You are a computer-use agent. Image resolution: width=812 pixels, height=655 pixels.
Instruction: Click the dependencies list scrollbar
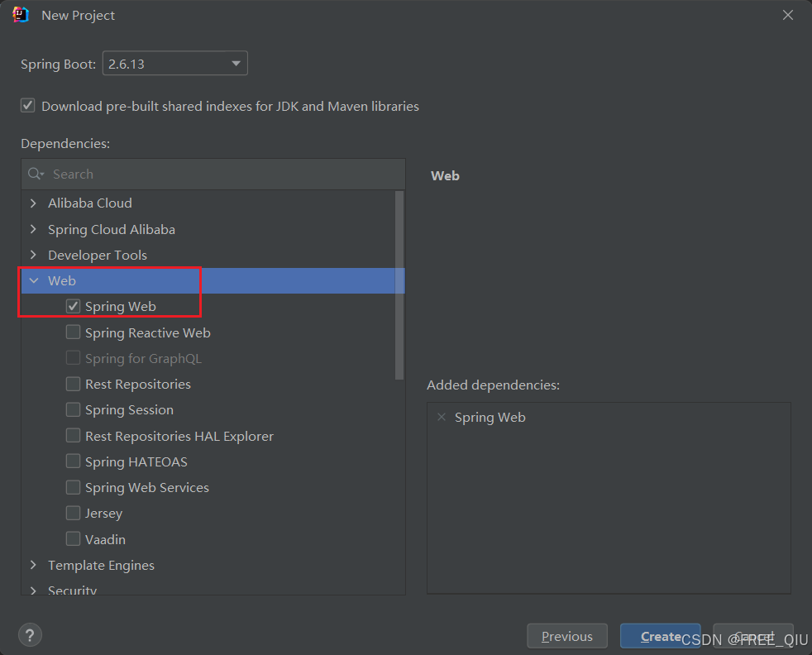[399, 284]
